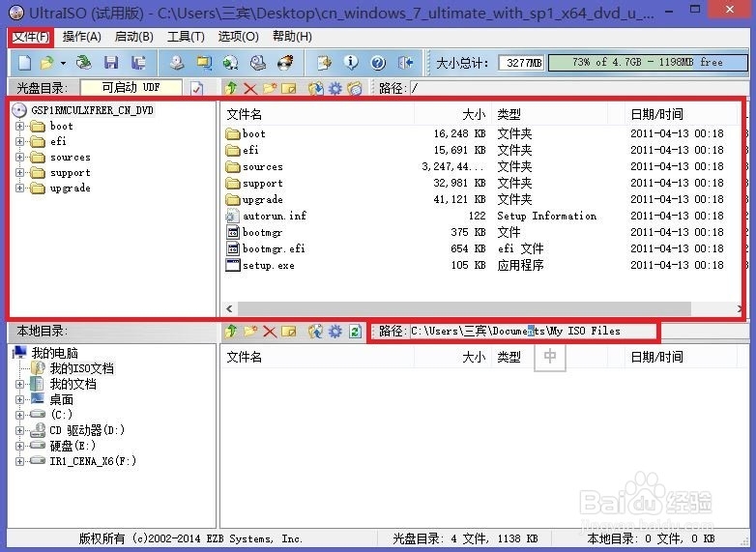
Task: Click the Open ISO file toolbar icon
Action: 46,63
